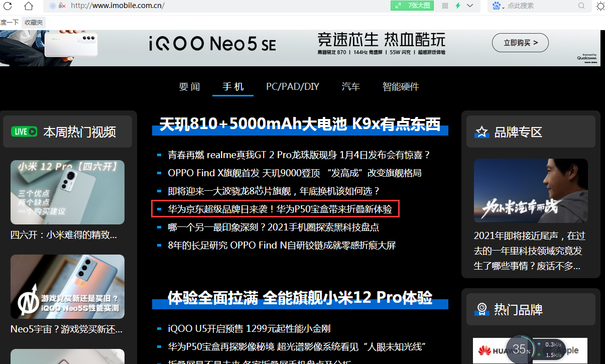Viewport: 605px width, 364px height.
Task: Switch to the 汽车 tab
Action: point(351,86)
